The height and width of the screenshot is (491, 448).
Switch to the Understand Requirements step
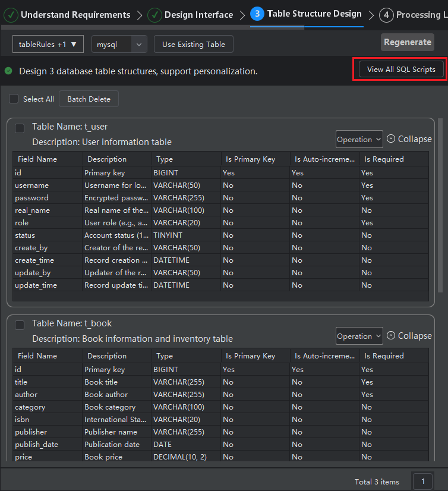click(x=75, y=15)
